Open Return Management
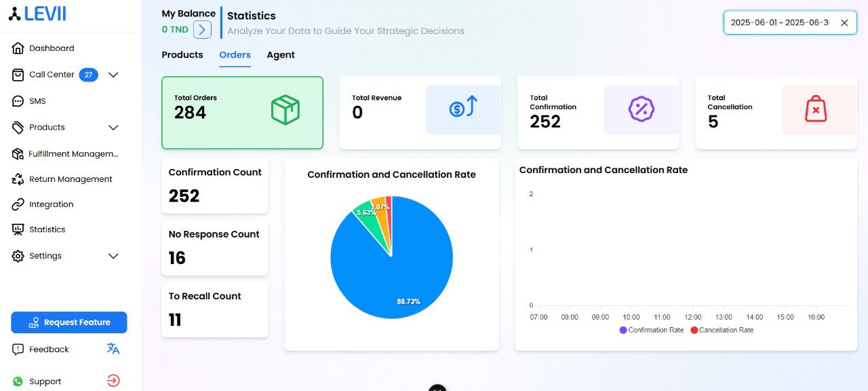 click(x=70, y=179)
